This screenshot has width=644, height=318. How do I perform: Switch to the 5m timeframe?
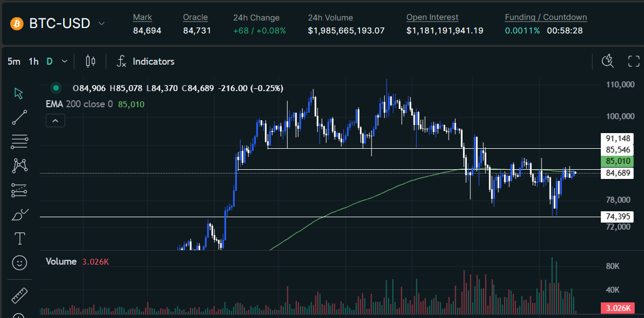point(14,61)
